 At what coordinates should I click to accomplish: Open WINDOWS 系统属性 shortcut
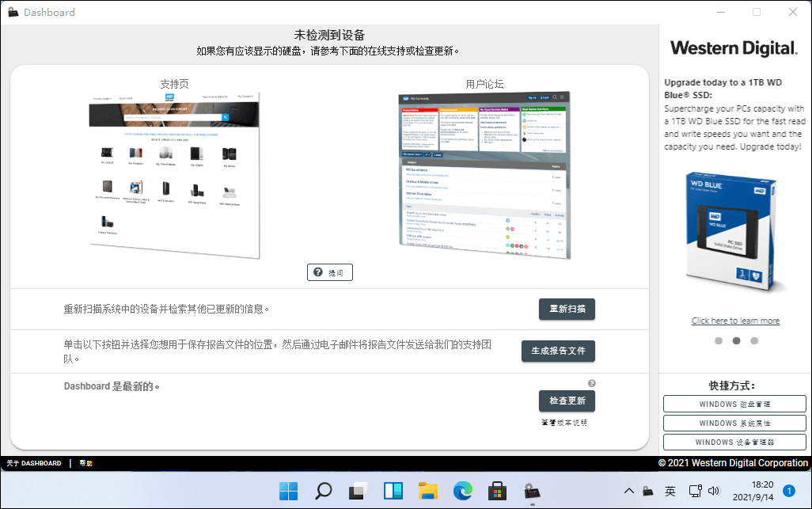click(x=735, y=423)
